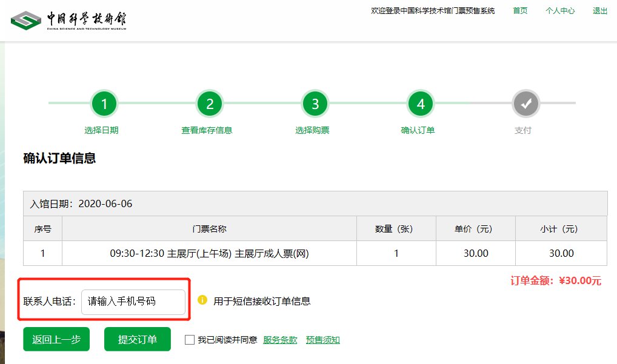617x364 pixels.
Task: Submit order with 提交订单 button
Action: 137,339
